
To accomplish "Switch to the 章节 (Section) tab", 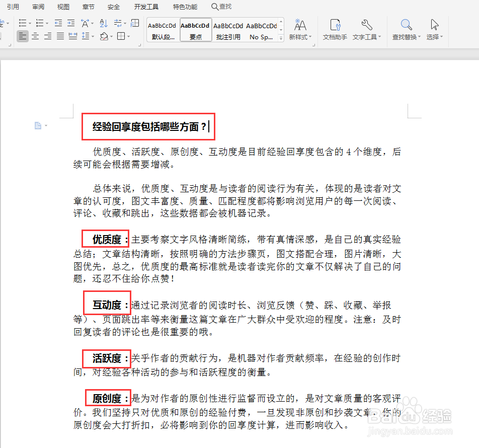I will (x=89, y=7).
